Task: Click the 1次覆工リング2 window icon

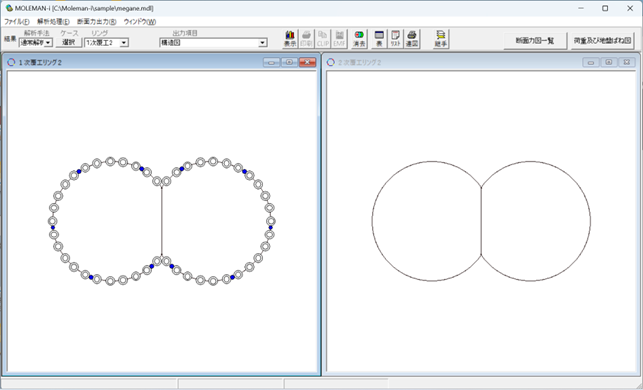Action: (x=11, y=62)
